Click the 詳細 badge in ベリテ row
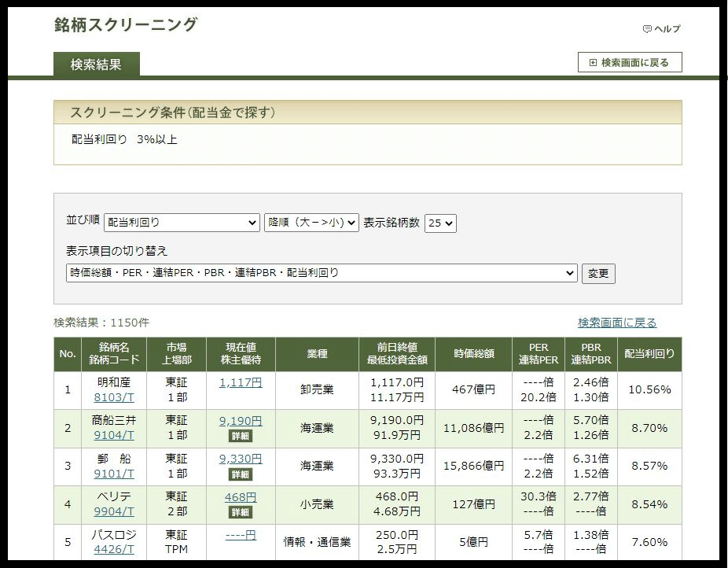The height and width of the screenshot is (568, 728). (241, 512)
